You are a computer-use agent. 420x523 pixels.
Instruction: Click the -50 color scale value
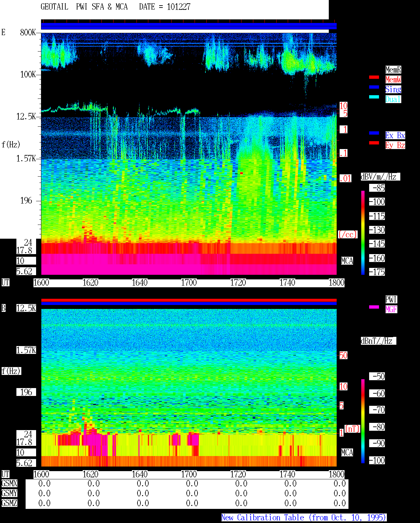tap(377, 376)
